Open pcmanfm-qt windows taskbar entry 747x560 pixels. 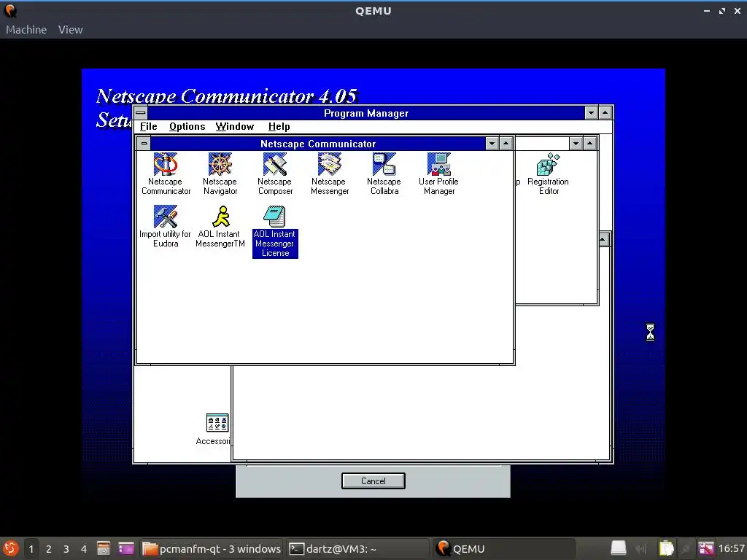pyautogui.click(x=212, y=549)
